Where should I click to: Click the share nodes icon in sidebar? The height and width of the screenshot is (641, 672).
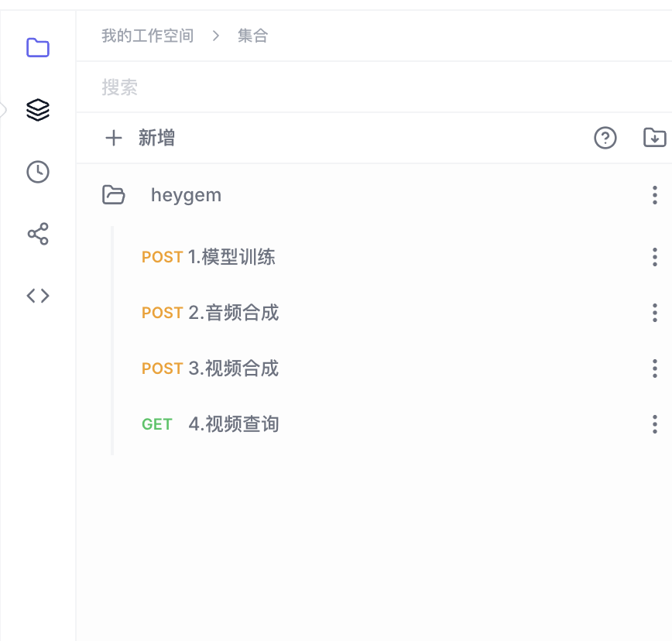tap(38, 234)
